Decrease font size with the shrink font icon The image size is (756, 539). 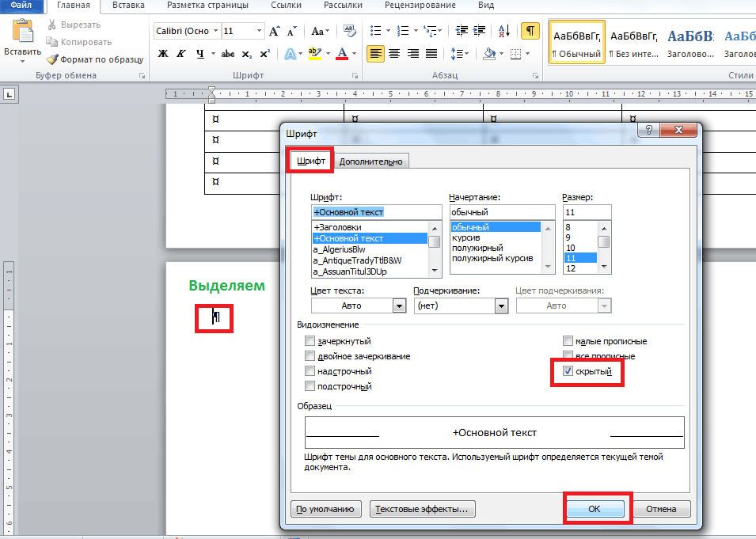point(291,32)
